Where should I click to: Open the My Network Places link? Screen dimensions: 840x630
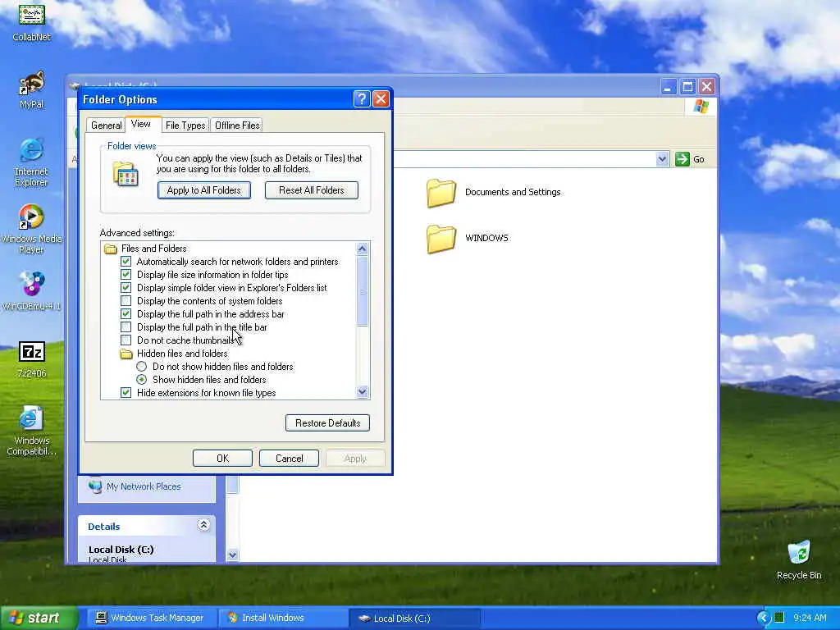[144, 486]
